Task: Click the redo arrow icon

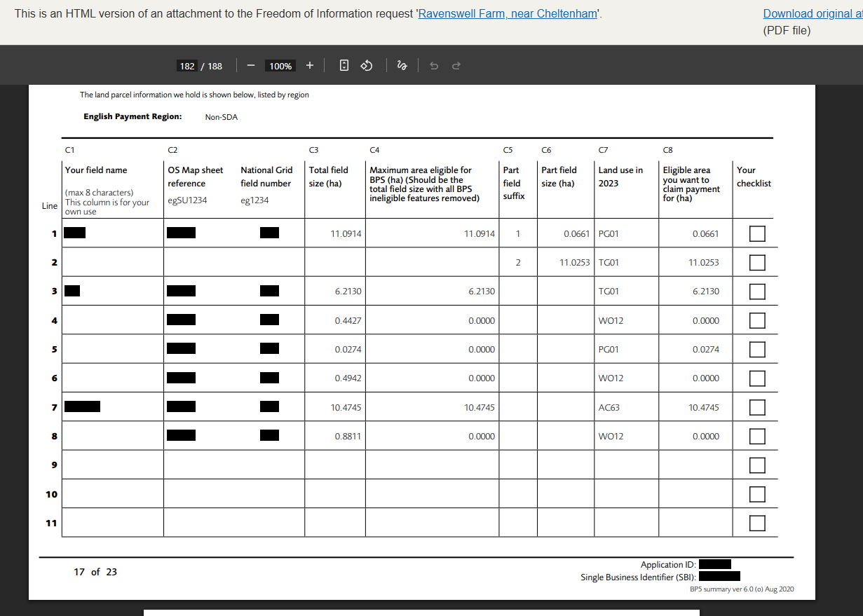Action: pyautogui.click(x=456, y=66)
